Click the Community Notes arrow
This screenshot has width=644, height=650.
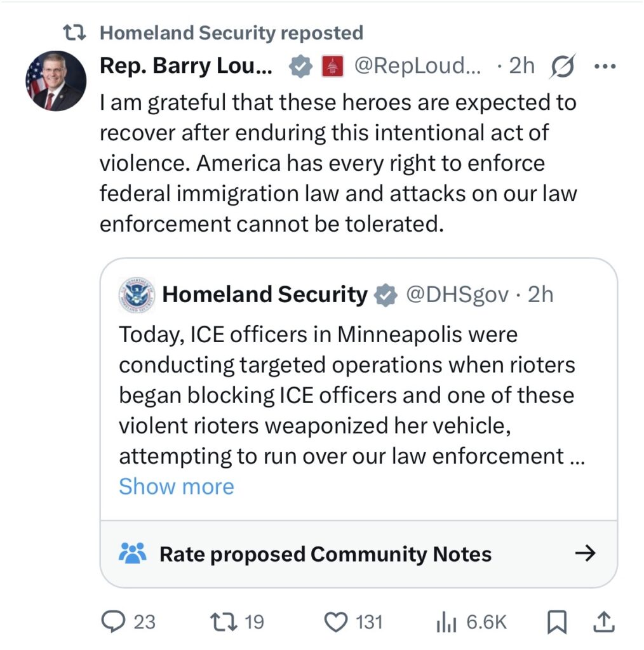[x=585, y=554]
